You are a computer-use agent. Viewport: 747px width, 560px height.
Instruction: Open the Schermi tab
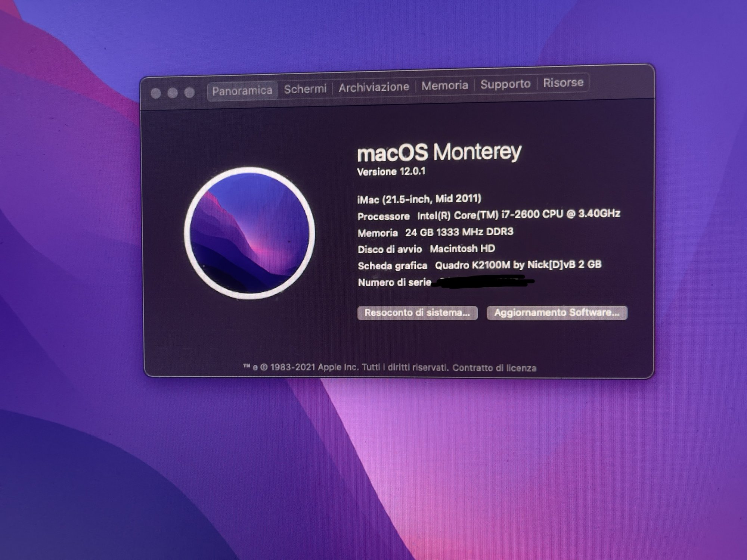(x=305, y=89)
